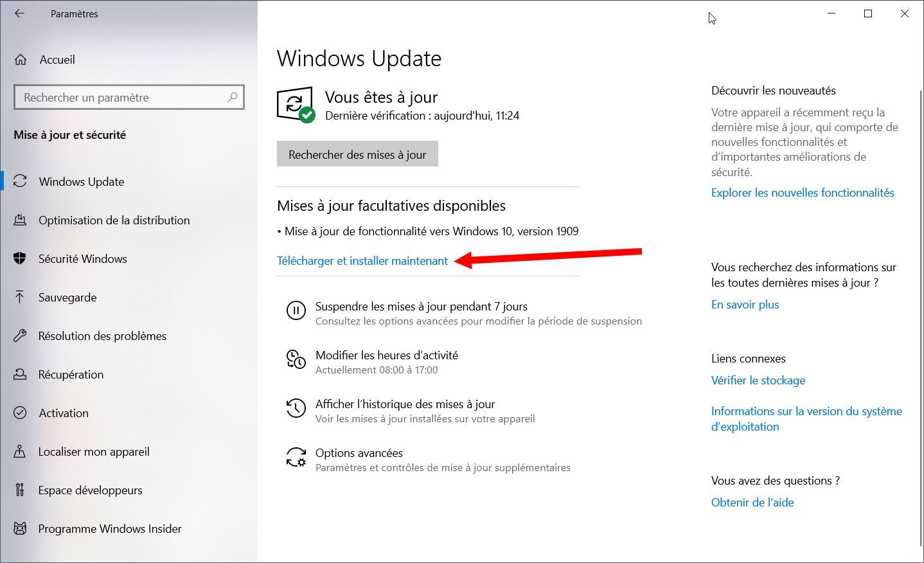Click the Vous êtes à jour status text
The image size is (924, 563).
coord(381,97)
